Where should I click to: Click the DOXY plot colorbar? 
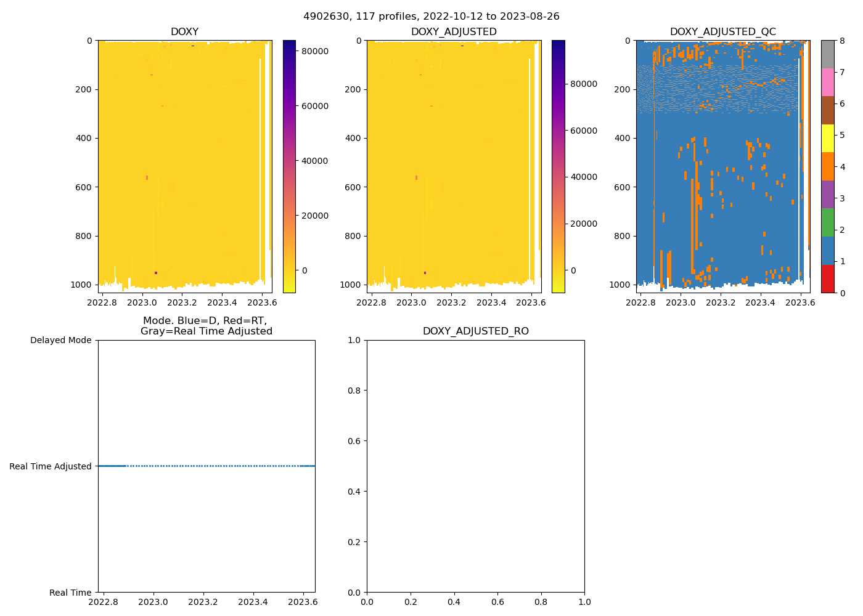(289, 166)
